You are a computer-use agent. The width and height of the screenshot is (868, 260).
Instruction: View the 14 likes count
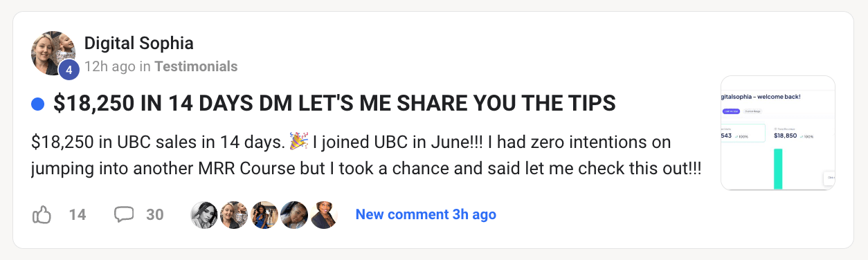pyautogui.click(x=78, y=215)
